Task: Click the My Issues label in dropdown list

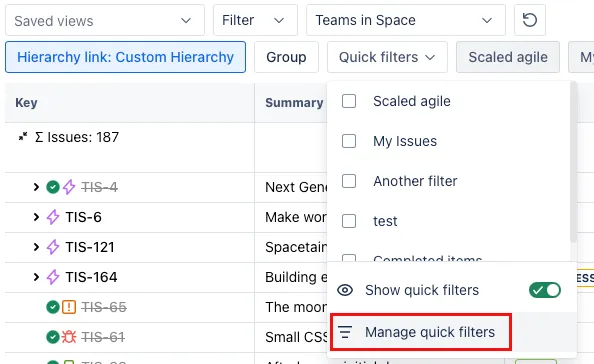Action: coord(405,141)
